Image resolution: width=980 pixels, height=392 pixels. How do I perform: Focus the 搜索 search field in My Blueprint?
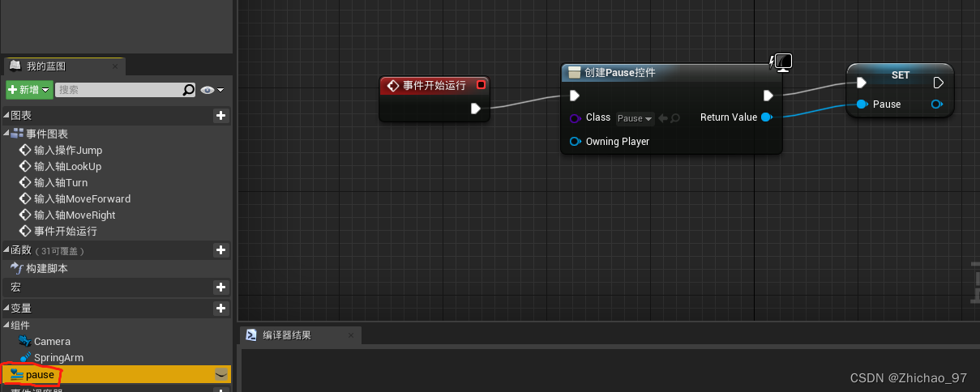coord(118,90)
